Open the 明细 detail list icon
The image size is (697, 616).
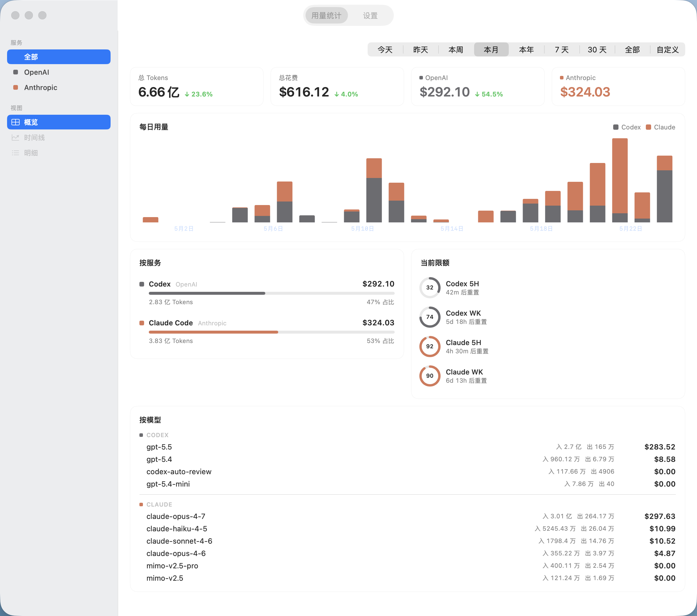click(x=15, y=153)
